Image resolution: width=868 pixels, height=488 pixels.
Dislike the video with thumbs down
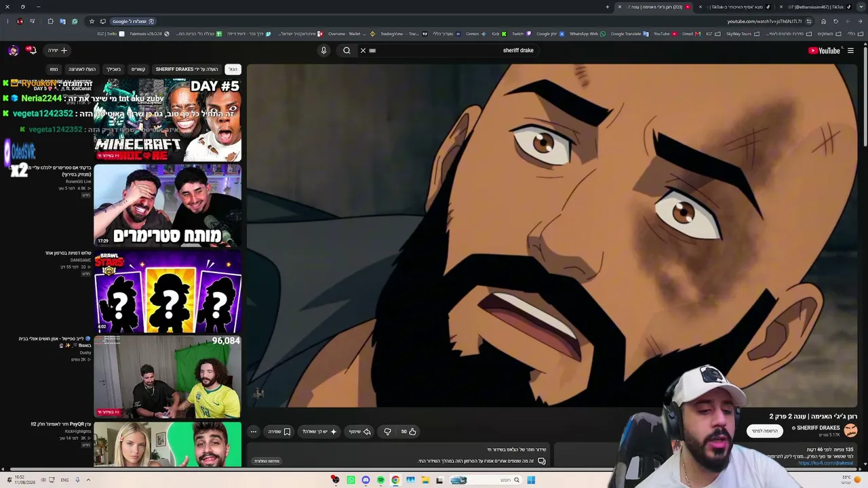(x=387, y=432)
